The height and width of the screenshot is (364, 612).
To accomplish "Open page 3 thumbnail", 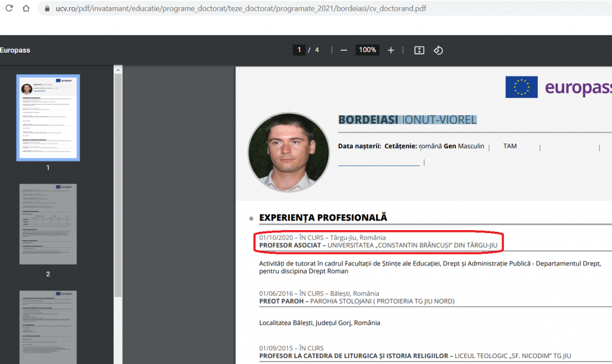I will pyautogui.click(x=48, y=327).
